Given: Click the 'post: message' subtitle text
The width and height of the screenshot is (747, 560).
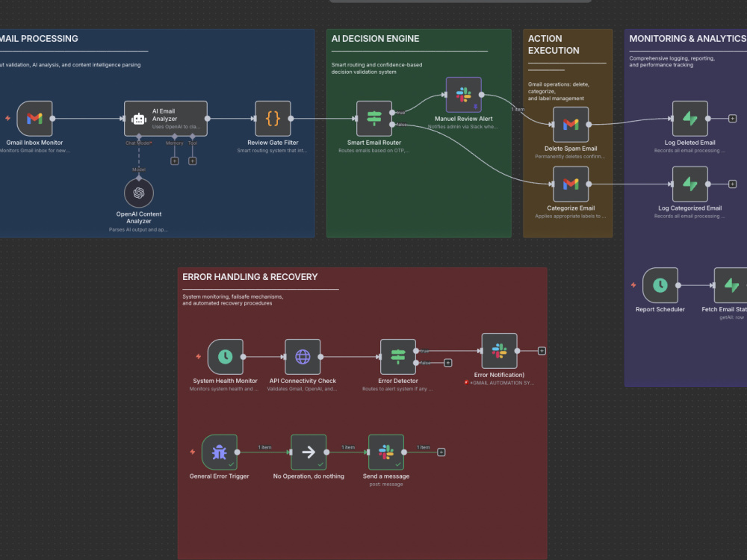Looking at the screenshot, I should pos(386,485).
